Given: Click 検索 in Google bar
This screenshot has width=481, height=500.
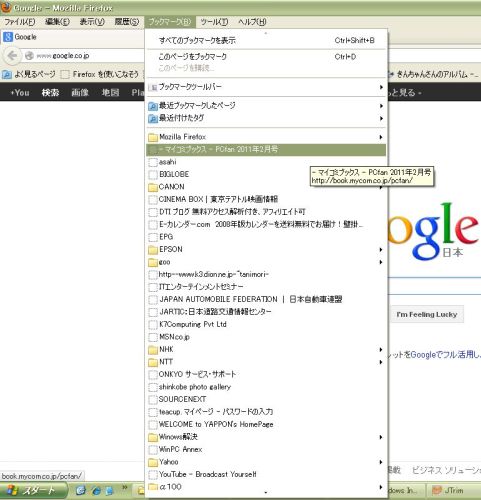Looking at the screenshot, I should tap(50, 92).
